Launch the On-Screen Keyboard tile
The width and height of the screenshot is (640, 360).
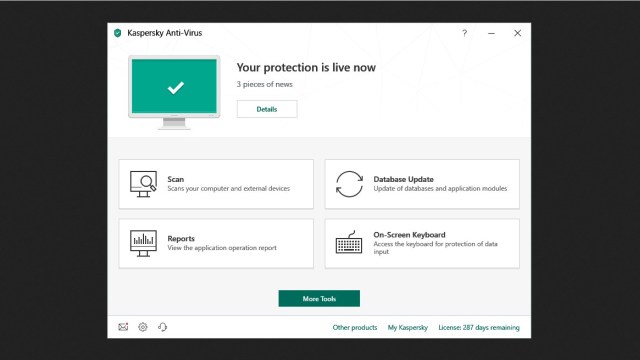point(422,243)
